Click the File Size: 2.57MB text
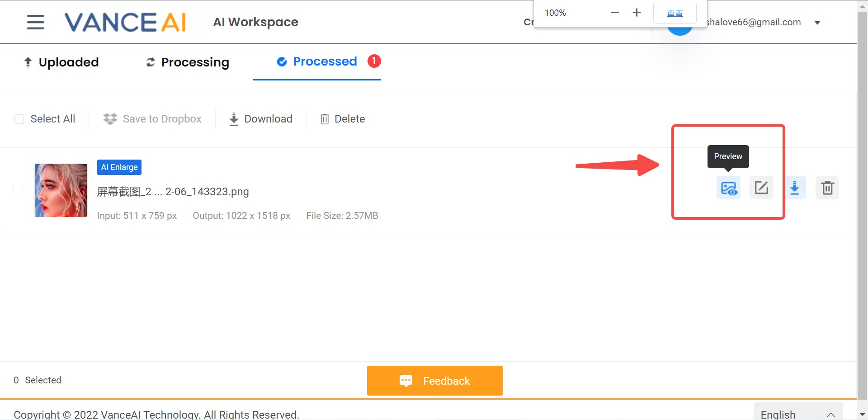 [x=342, y=216]
